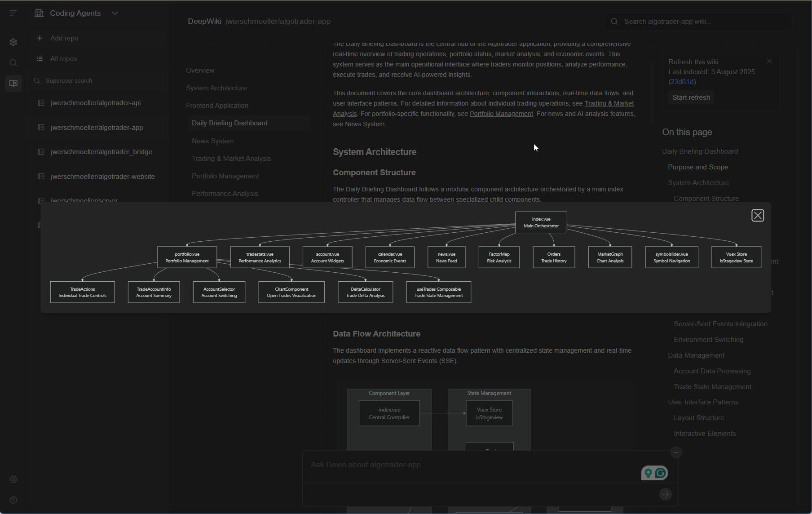Select the wiki book icon in left rail

13,84
